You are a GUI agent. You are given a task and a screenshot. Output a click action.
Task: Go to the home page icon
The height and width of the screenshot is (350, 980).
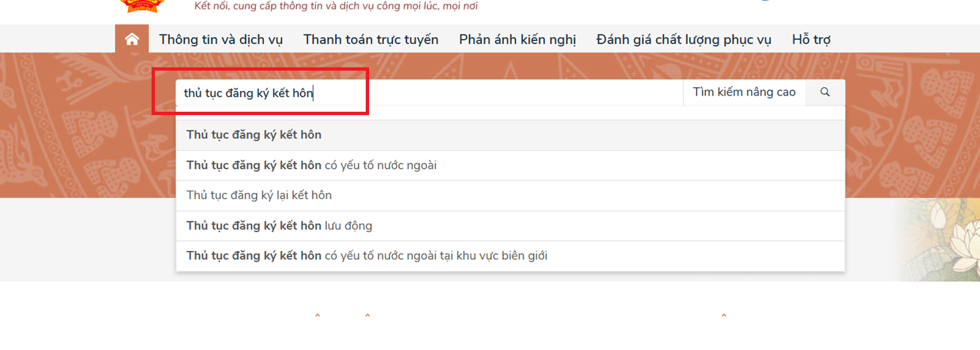[x=132, y=39]
